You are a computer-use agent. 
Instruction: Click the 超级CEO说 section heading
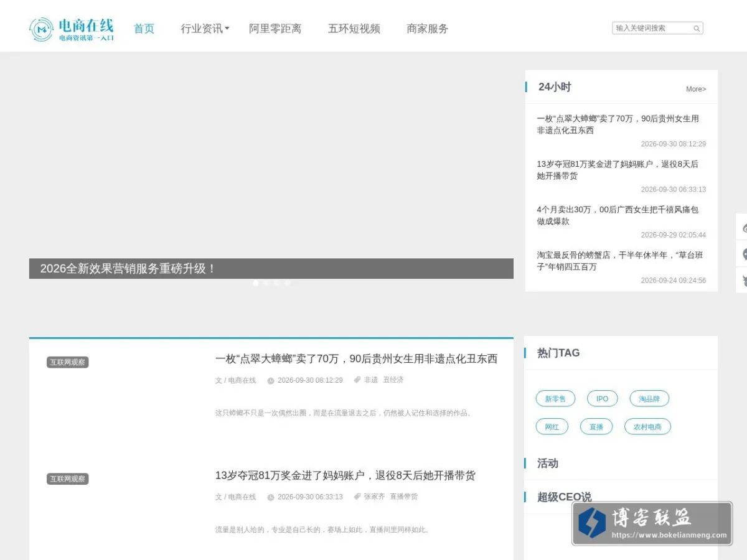(x=564, y=497)
